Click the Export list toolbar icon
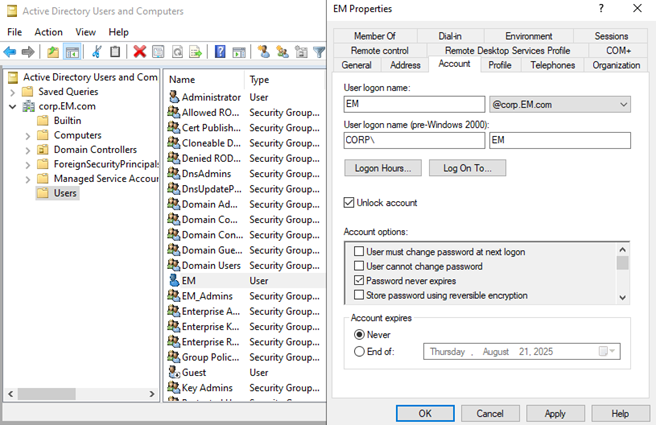656x425 pixels. [x=196, y=52]
